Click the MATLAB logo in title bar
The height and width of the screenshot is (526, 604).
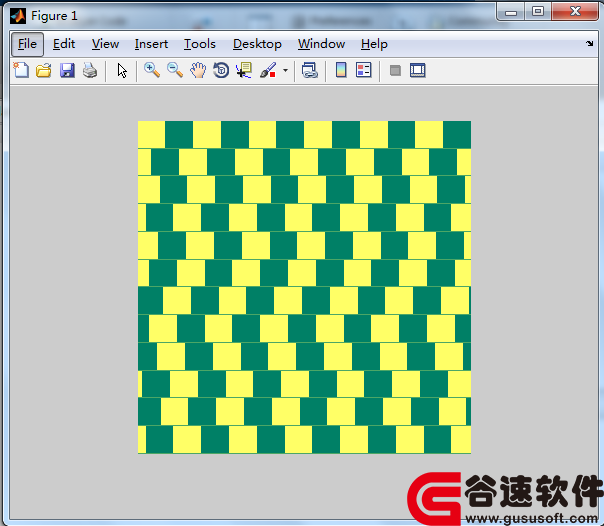click(18, 16)
